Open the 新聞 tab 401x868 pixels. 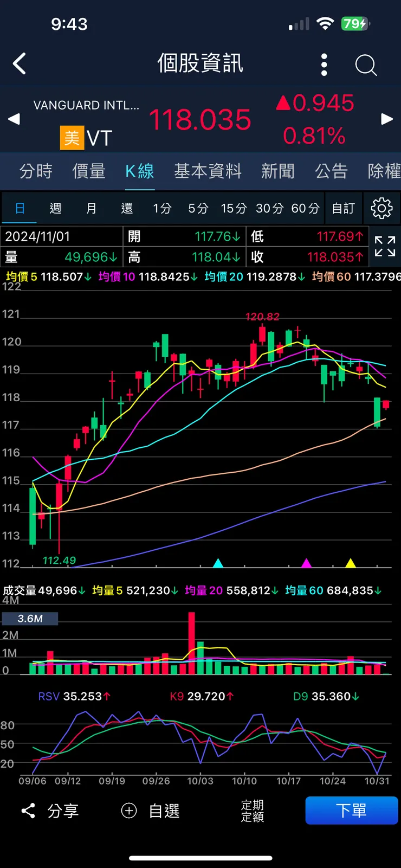(x=278, y=171)
